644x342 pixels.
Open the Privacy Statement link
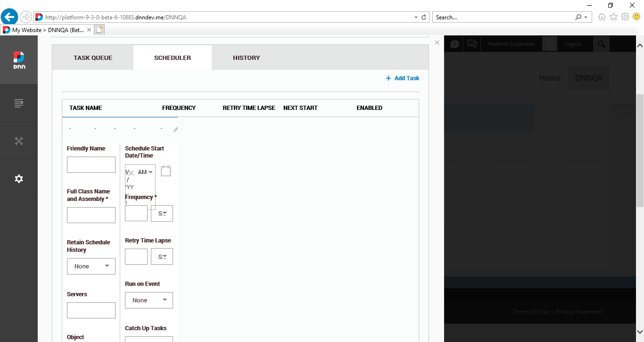tap(578, 311)
